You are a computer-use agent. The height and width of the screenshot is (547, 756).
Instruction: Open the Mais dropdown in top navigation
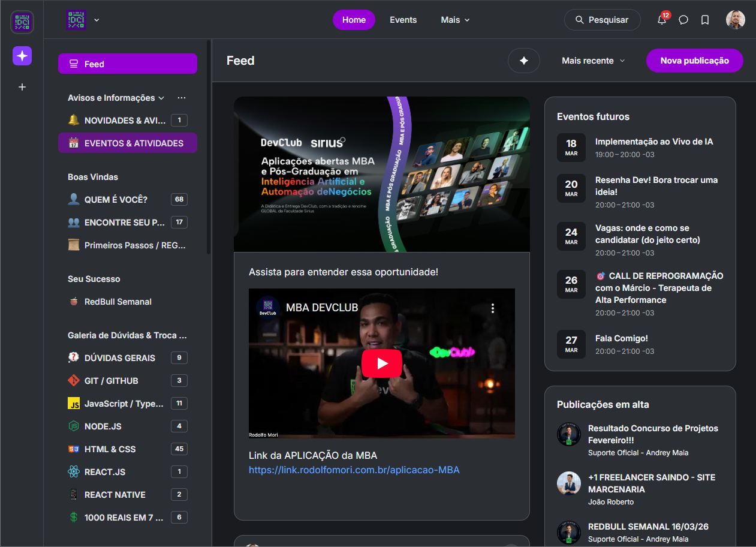455,20
